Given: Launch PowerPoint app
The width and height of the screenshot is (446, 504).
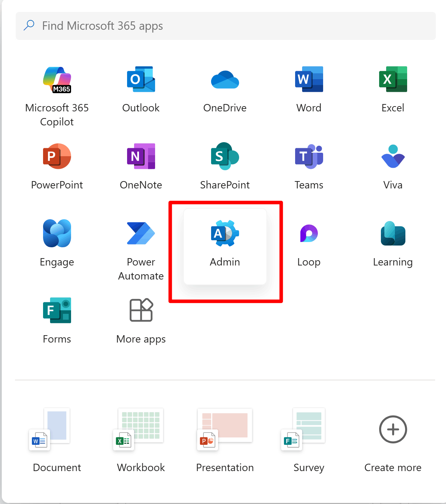Looking at the screenshot, I should click(x=57, y=166).
